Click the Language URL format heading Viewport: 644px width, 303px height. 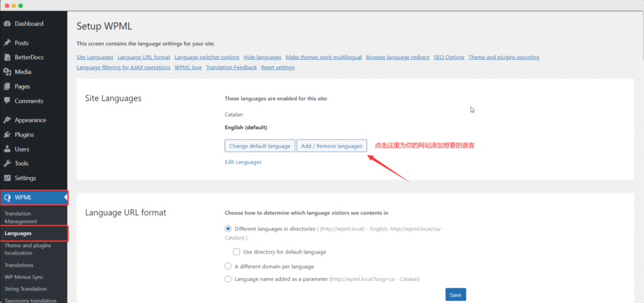coord(126,212)
